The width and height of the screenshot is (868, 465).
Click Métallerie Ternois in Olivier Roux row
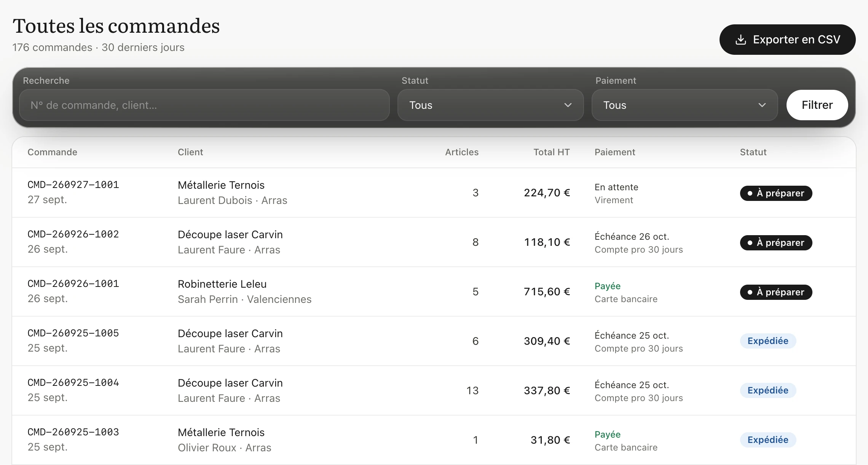(x=221, y=432)
